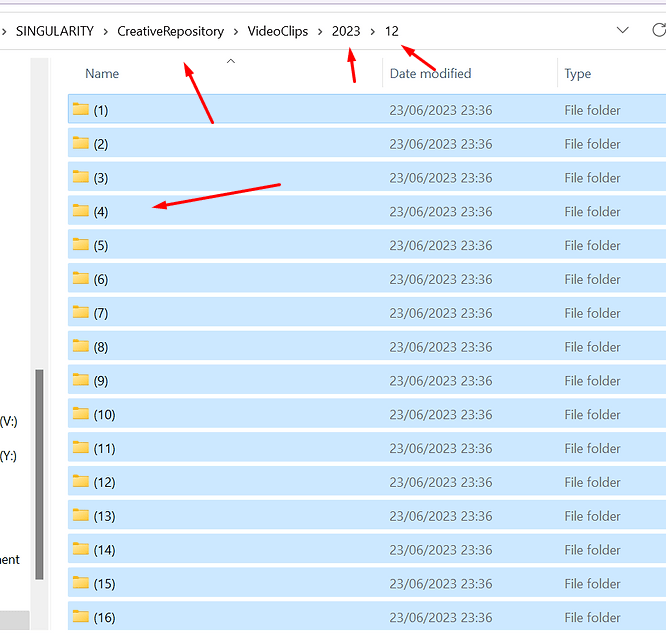The image size is (666, 642).
Task: Navigate to CreativeRepository in breadcrumb
Action: pos(170,31)
